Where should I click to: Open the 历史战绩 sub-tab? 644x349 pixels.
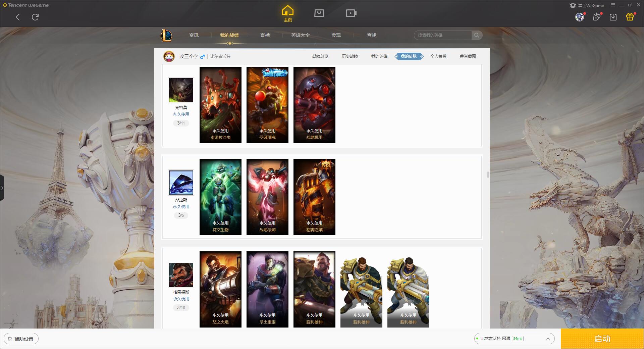coord(350,56)
